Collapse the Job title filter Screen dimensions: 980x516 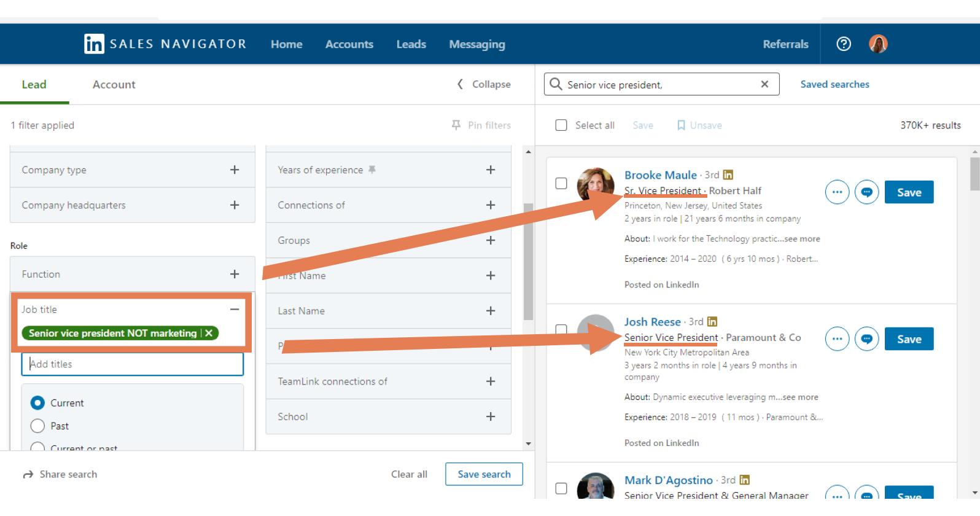point(235,310)
